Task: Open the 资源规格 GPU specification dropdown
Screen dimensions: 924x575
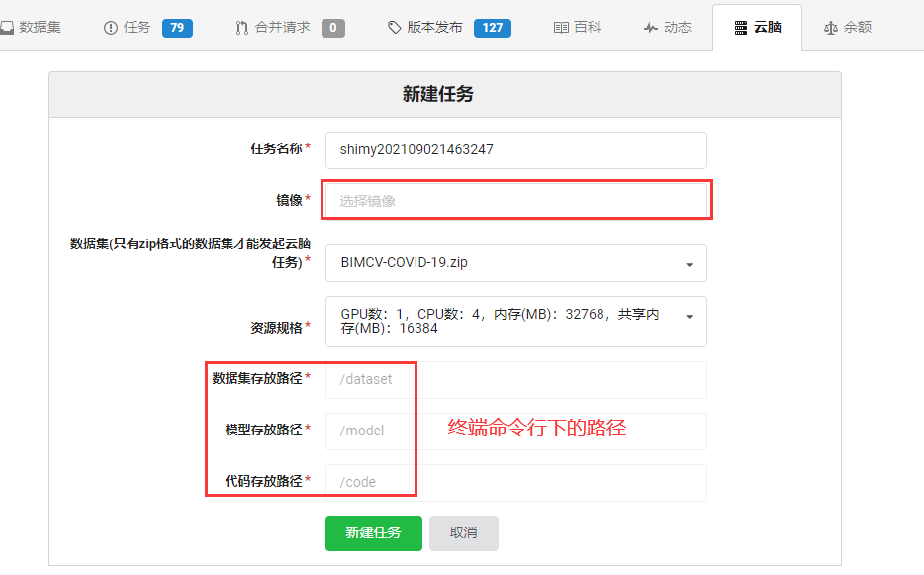Action: (516, 322)
